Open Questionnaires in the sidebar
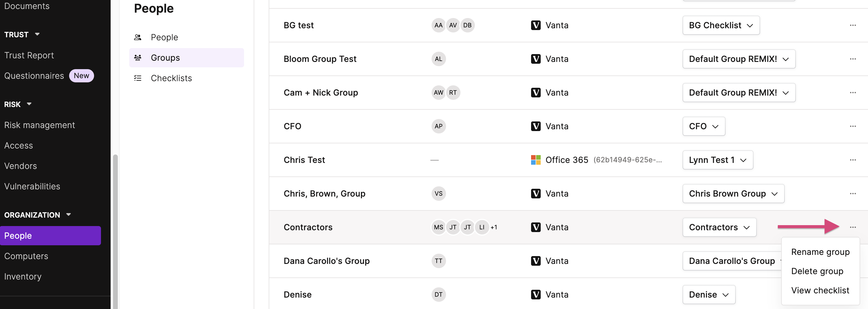868x309 pixels. [x=34, y=76]
